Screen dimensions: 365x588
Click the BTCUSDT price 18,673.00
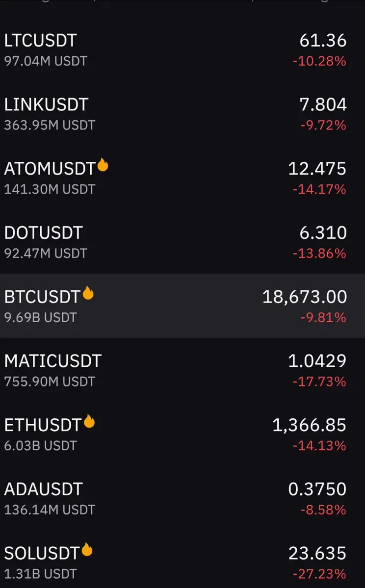(x=304, y=297)
